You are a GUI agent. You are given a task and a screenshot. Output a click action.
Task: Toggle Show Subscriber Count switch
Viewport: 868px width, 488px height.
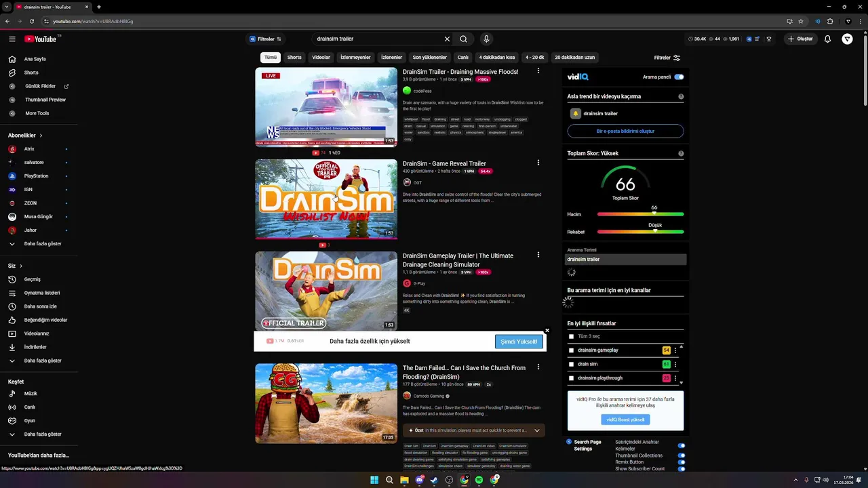click(682, 469)
